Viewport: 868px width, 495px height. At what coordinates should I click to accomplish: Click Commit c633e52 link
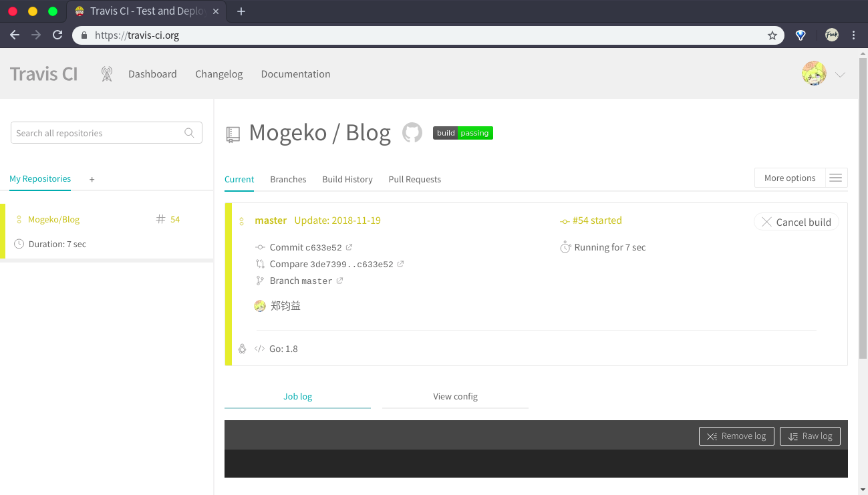point(306,247)
